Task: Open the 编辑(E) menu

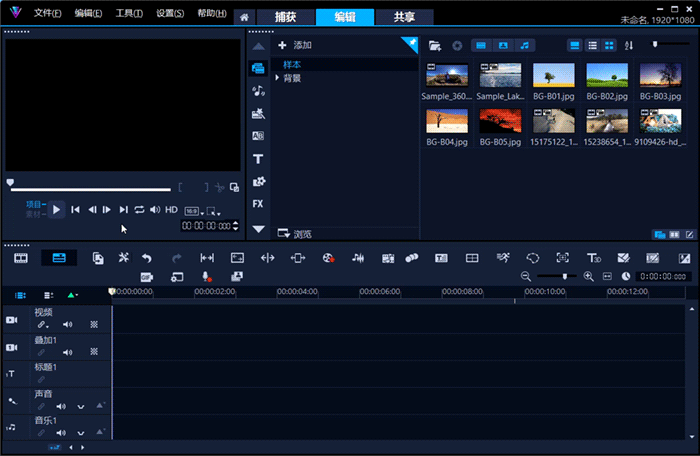Action: 88,13
